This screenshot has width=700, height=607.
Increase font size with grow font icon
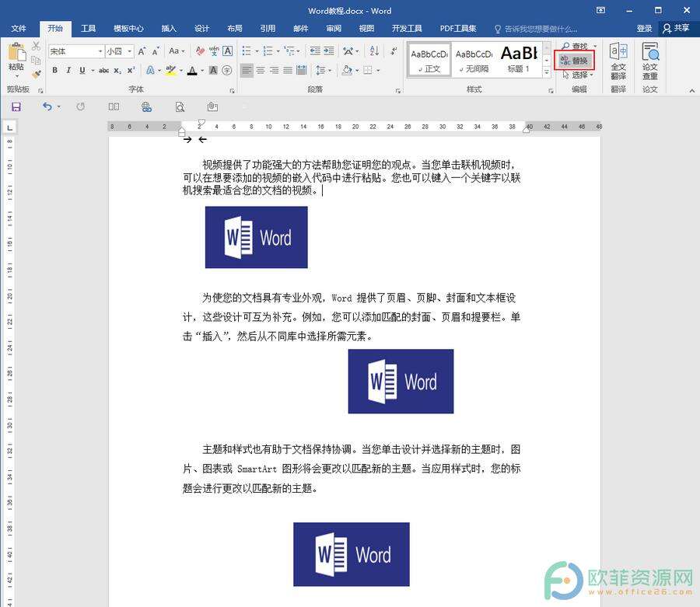(x=142, y=51)
